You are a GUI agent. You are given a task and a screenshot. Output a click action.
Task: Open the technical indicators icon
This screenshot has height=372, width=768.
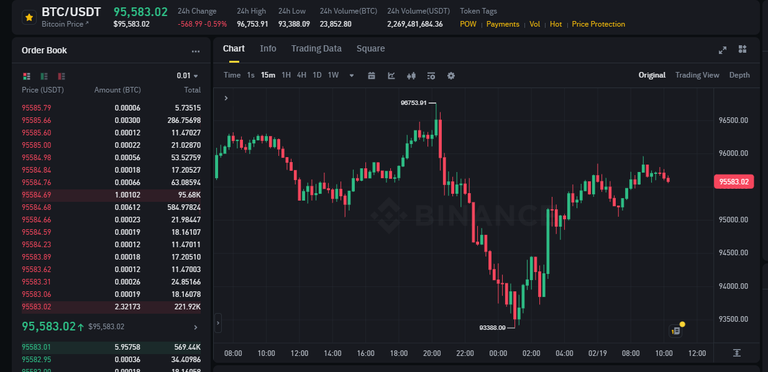point(391,75)
